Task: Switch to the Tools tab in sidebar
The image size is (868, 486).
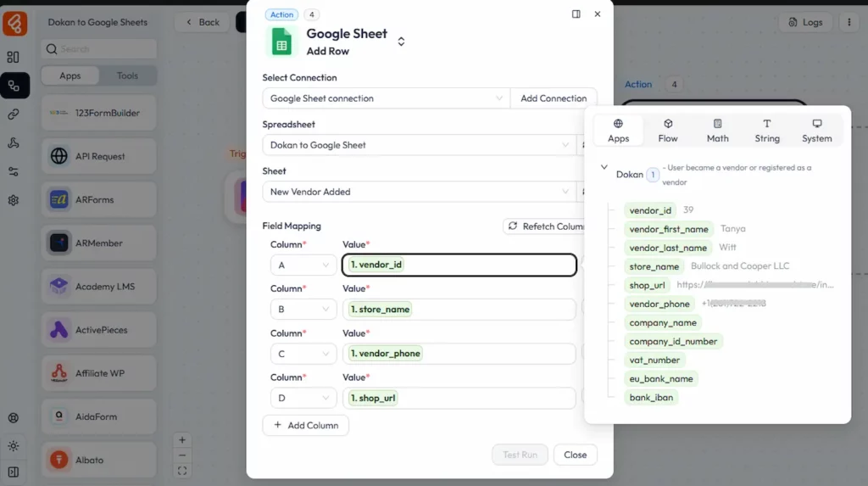Action: pyautogui.click(x=127, y=75)
